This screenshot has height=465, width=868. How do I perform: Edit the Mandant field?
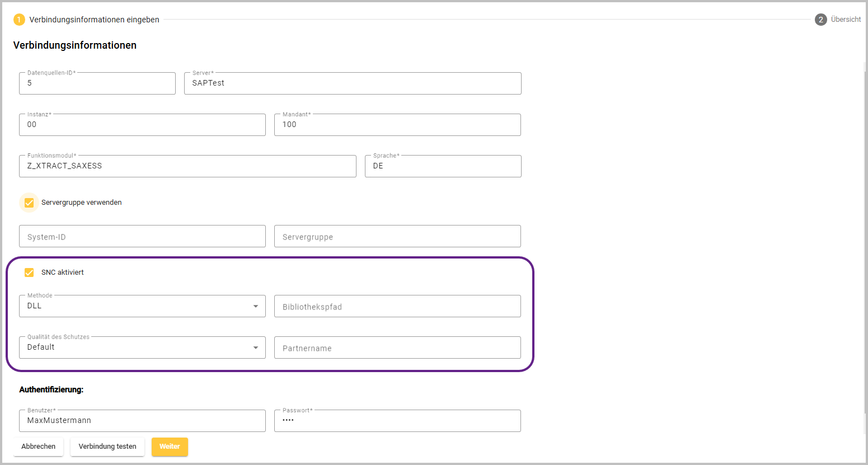[397, 125]
